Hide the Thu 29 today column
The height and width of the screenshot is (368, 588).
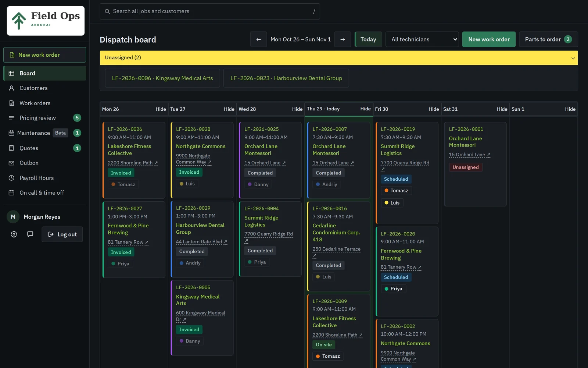[x=365, y=109]
